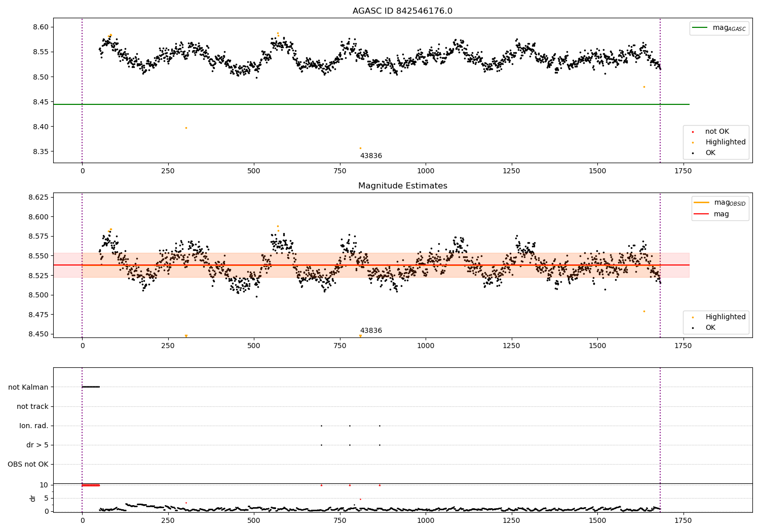Click the 'not Kalman' axis label
The image size is (760, 532).
[x=28, y=387]
